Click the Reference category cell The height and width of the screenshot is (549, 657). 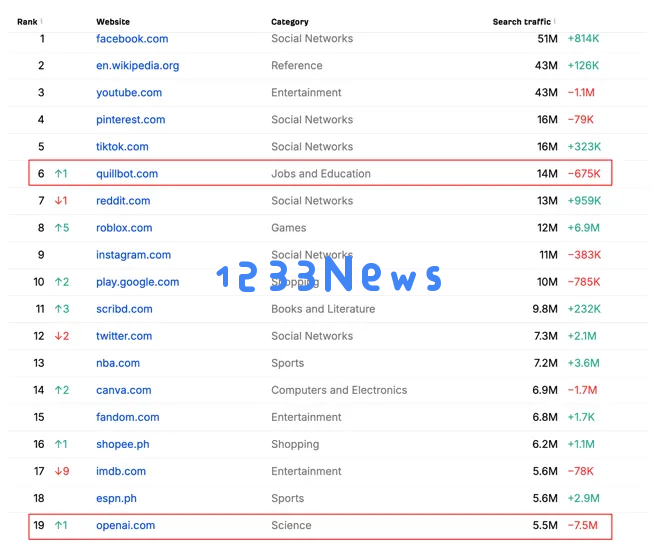tap(297, 65)
